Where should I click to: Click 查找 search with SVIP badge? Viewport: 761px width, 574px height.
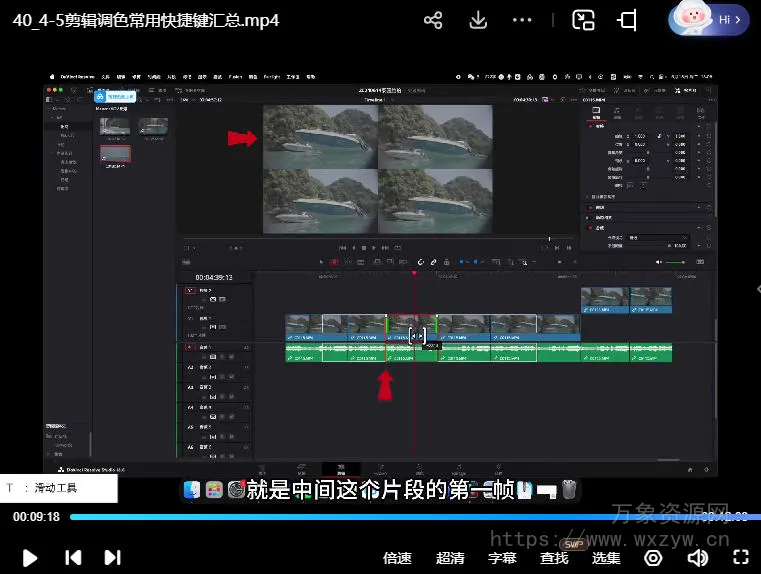point(554,558)
